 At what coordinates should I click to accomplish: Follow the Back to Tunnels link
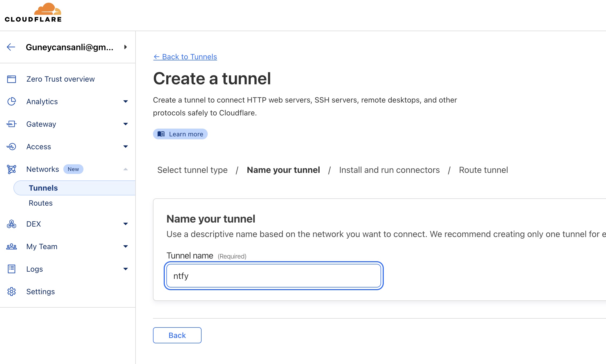tap(185, 57)
